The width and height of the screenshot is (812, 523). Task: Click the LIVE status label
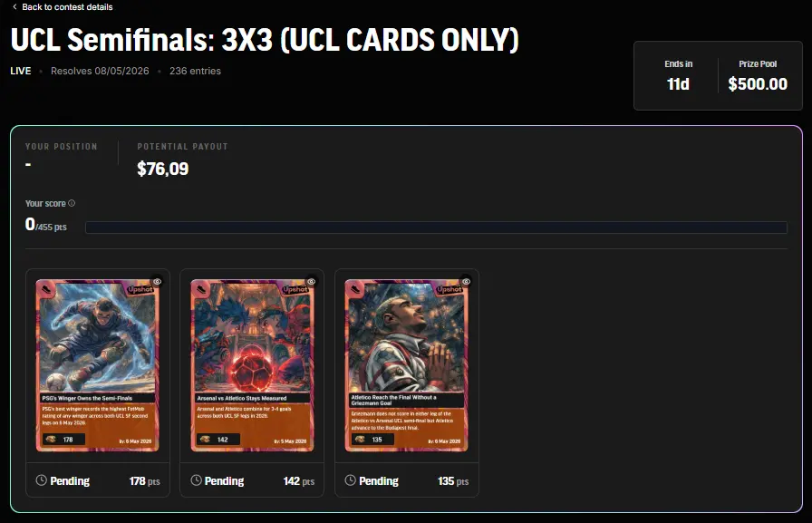21,71
